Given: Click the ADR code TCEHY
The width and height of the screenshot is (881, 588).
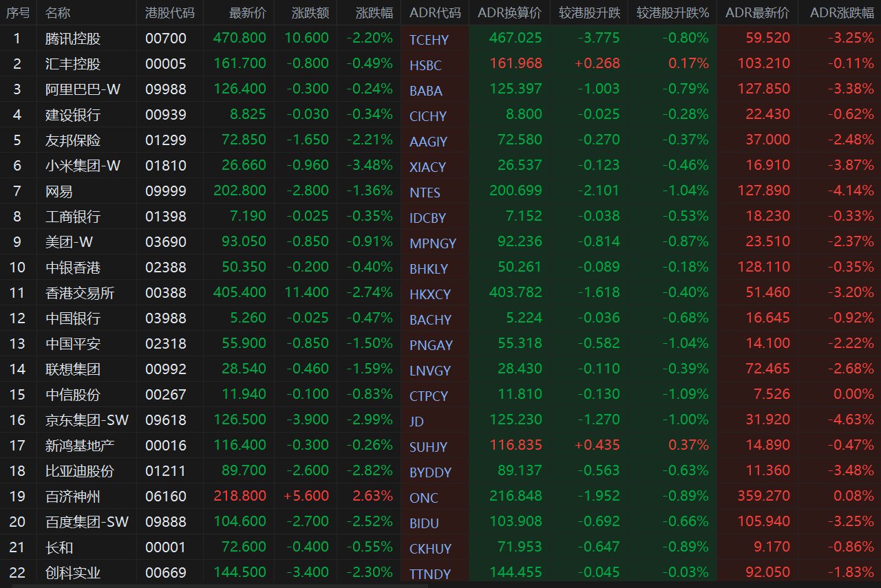Looking at the screenshot, I should [429, 40].
